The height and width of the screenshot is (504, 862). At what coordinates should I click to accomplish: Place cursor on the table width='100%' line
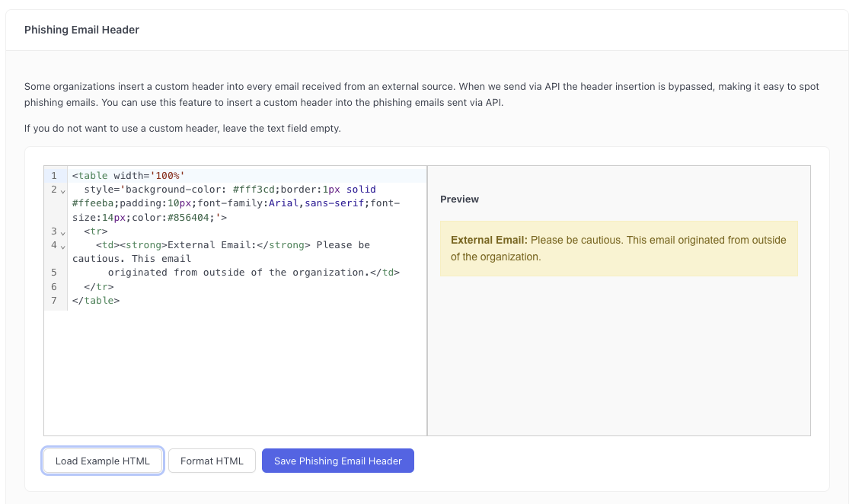click(128, 176)
